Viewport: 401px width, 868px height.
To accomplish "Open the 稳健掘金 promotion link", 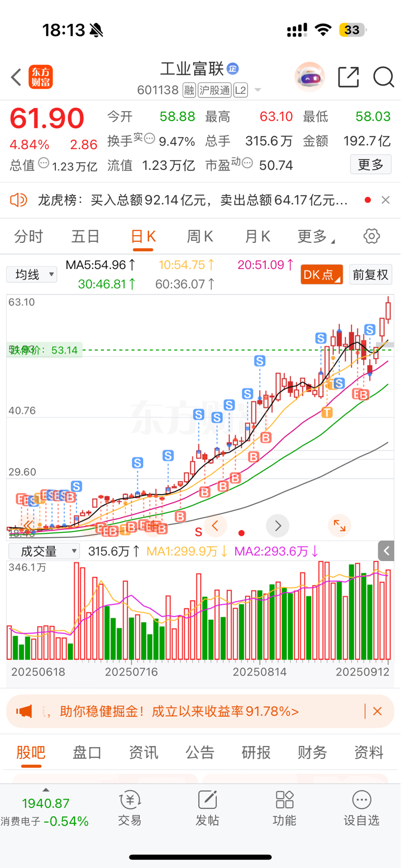I will 179,711.
